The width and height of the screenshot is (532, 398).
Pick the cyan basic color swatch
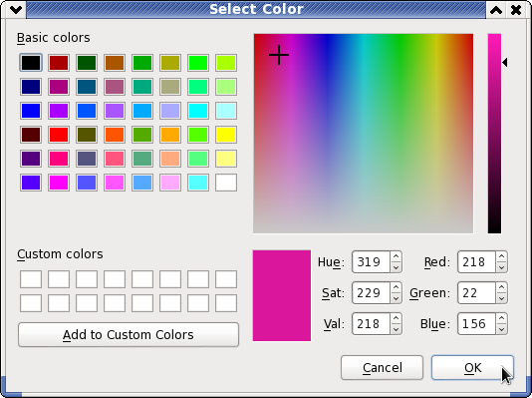pos(198,111)
